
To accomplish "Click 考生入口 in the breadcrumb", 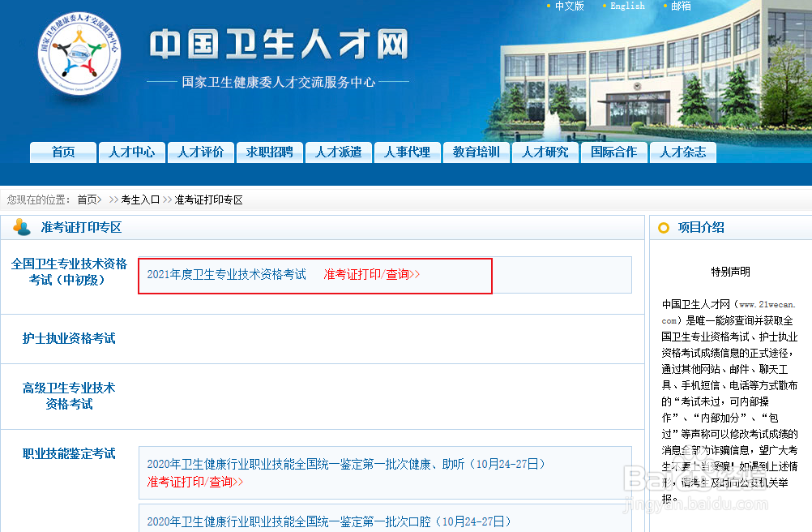I will [x=140, y=200].
